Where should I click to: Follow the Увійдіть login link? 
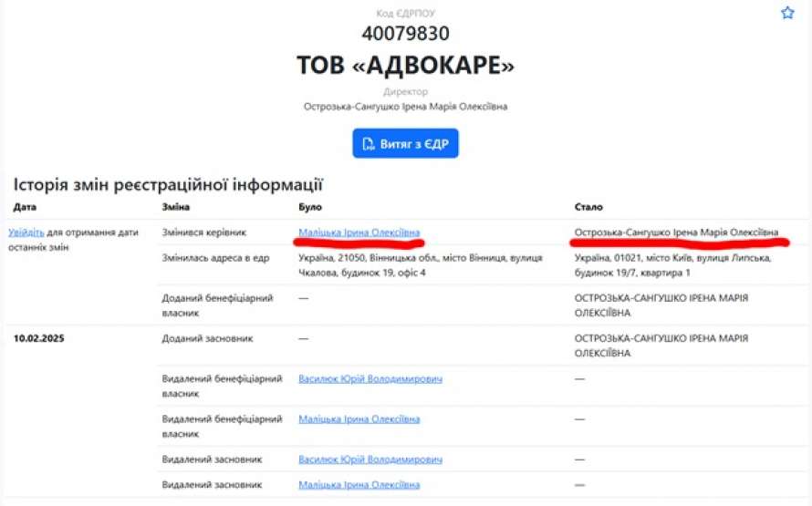26,232
